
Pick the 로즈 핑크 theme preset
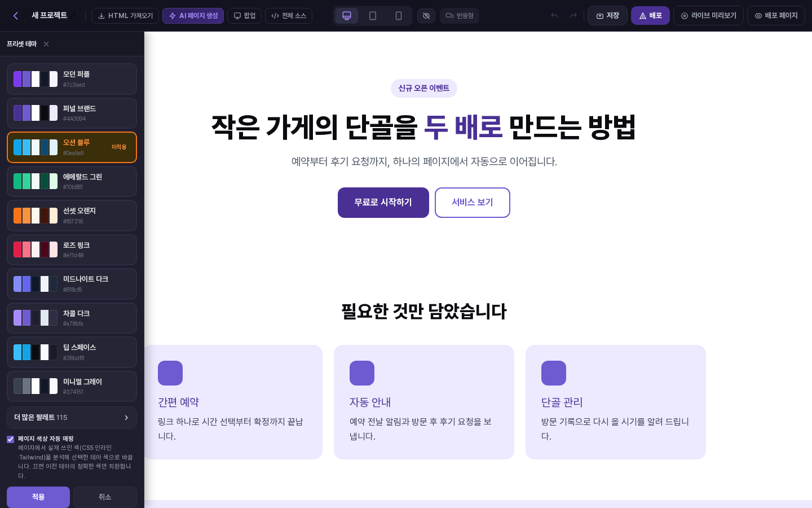click(x=72, y=249)
